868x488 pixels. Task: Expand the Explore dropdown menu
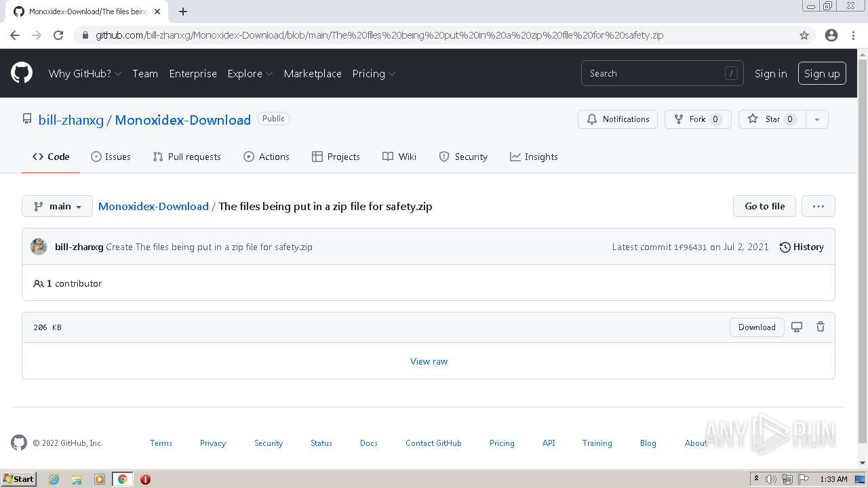point(250,73)
